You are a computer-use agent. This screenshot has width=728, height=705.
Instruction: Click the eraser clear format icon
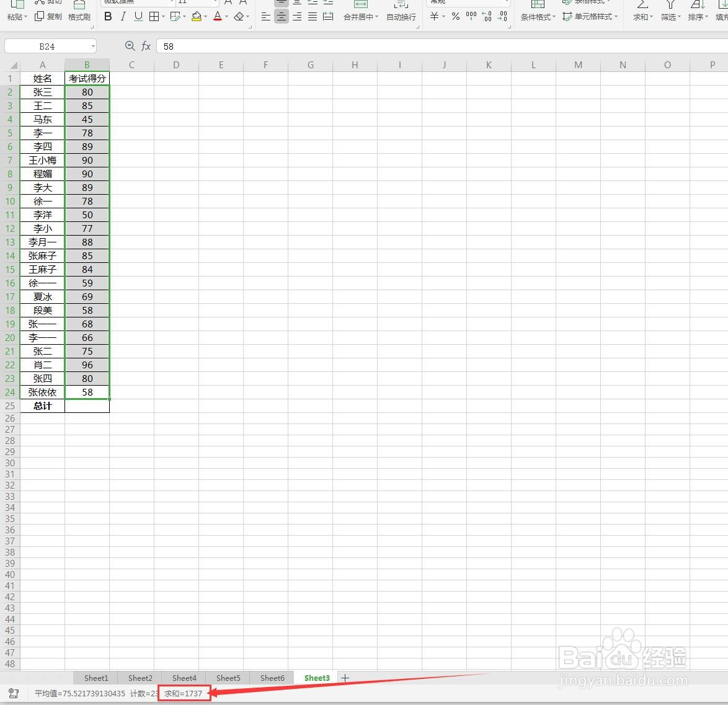(239, 17)
